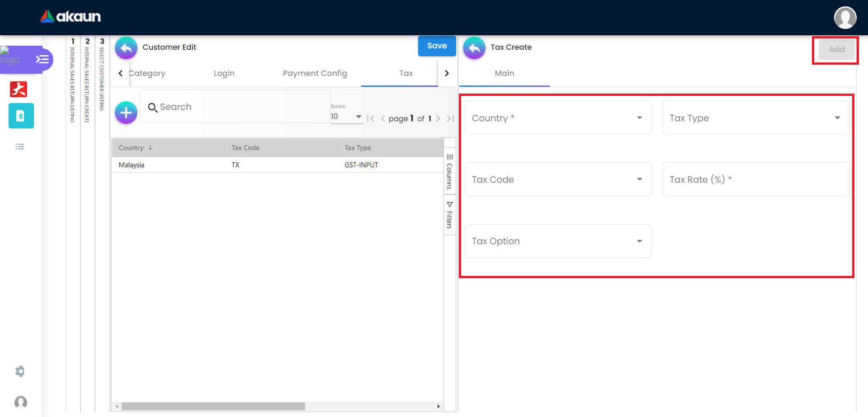Click the list icon in left sidebar
The image size is (868, 417).
click(x=20, y=147)
